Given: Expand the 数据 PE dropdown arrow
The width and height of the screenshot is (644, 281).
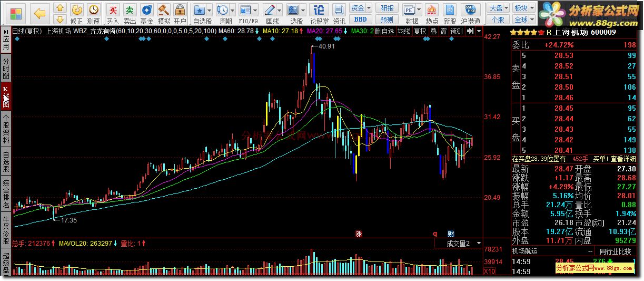Looking at the screenshot, I should tap(420, 9).
